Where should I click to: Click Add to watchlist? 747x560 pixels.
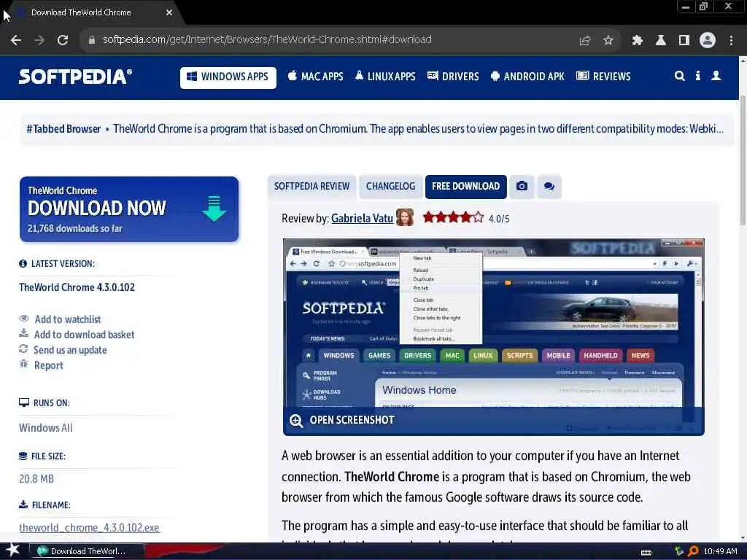pyautogui.click(x=68, y=319)
